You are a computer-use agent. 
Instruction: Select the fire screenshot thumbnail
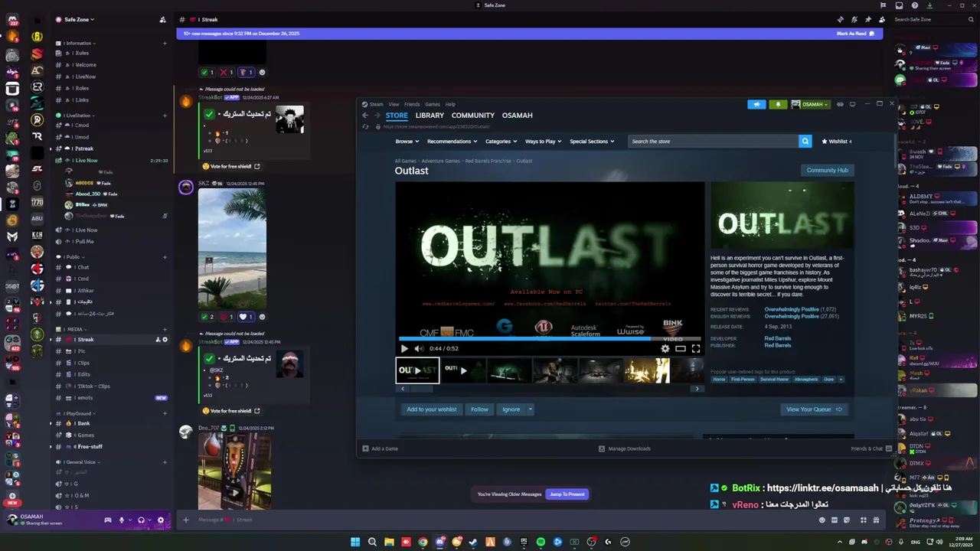click(646, 370)
